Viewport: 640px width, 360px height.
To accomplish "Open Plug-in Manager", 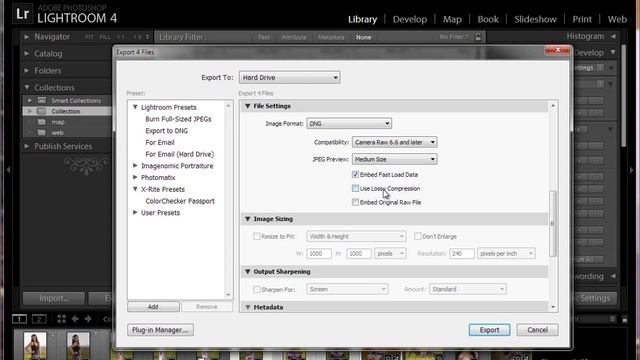I will pos(160,330).
